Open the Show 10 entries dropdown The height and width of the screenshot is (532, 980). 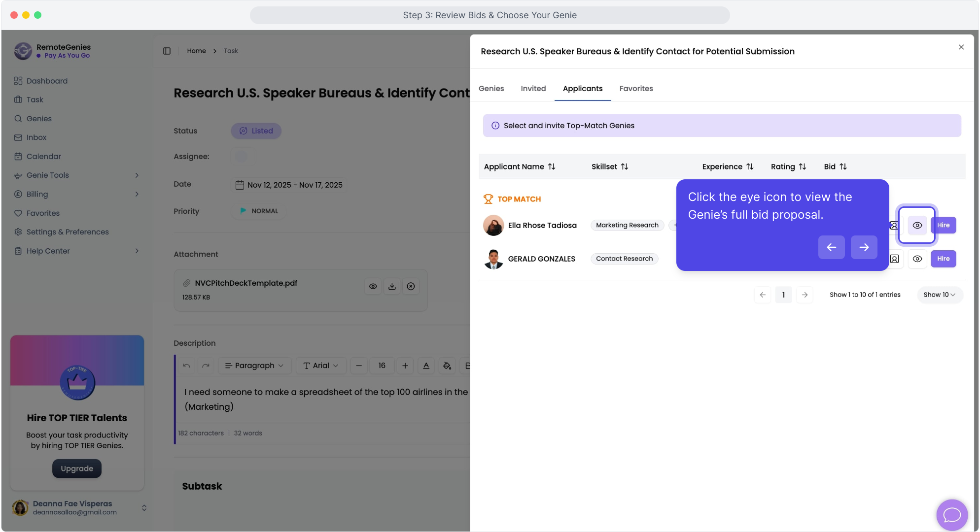(939, 295)
